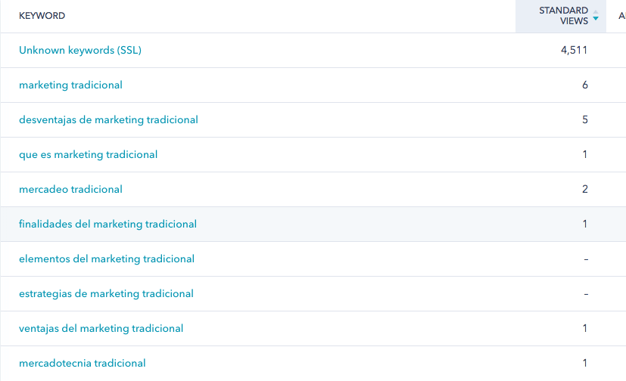The image size is (626, 381).
Task: Select views value 6 for marketing tradicional
Action: tap(585, 85)
